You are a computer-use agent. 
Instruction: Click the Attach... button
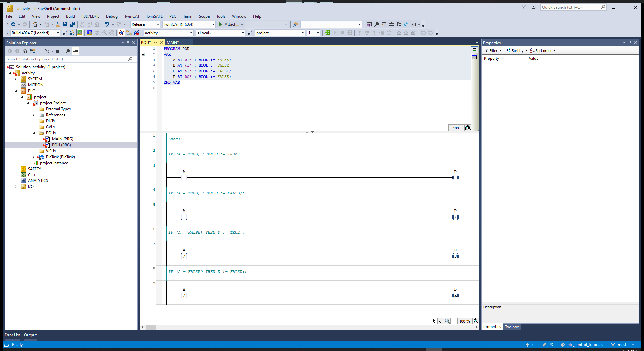coord(231,24)
